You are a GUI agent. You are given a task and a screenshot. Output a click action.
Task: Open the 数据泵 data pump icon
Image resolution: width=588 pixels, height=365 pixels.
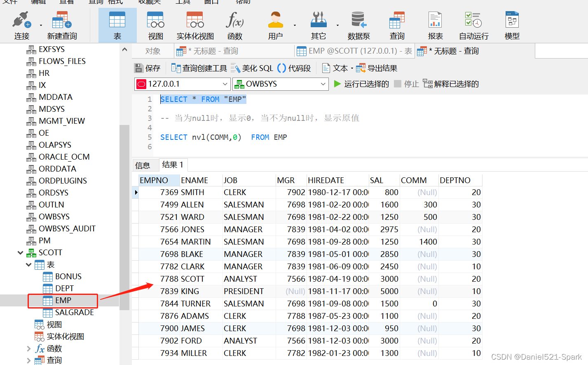pyautogui.click(x=358, y=26)
